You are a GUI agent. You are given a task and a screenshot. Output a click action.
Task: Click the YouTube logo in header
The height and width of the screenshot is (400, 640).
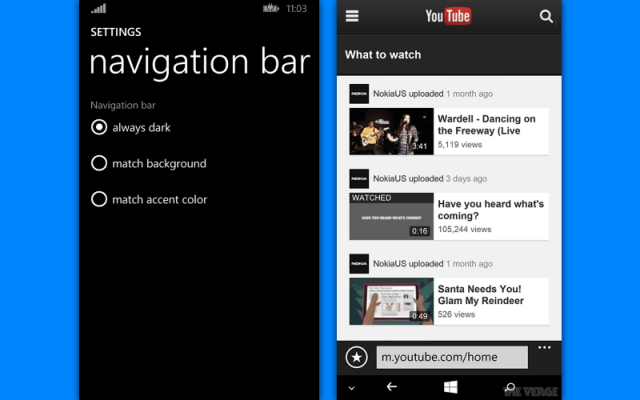pos(447,16)
